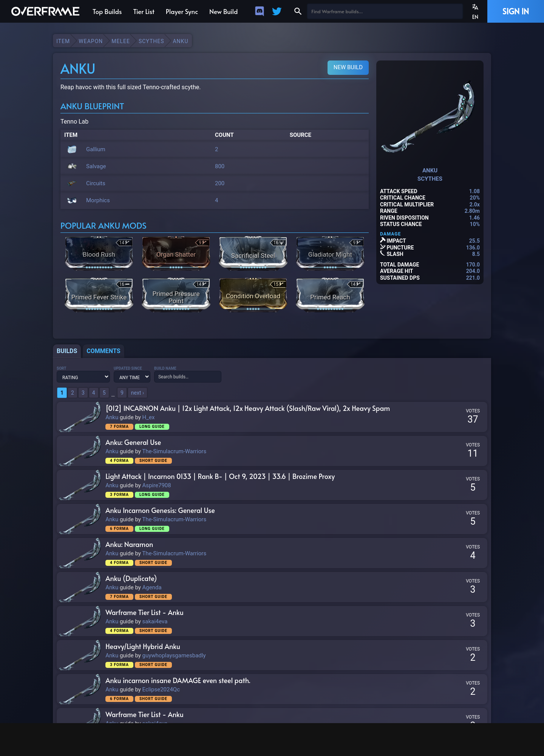
Task: Click the Circuits resource icon
Action: pos(72,183)
